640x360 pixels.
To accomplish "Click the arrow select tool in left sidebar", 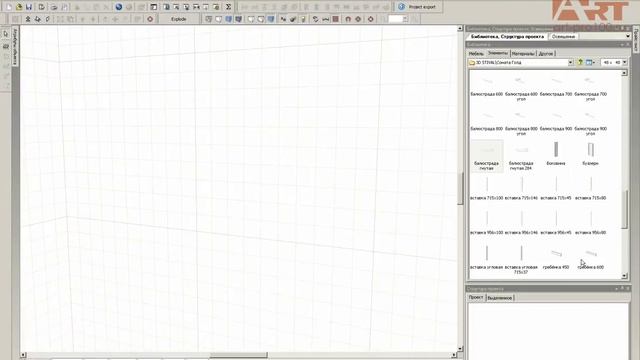I will pos(6,35).
